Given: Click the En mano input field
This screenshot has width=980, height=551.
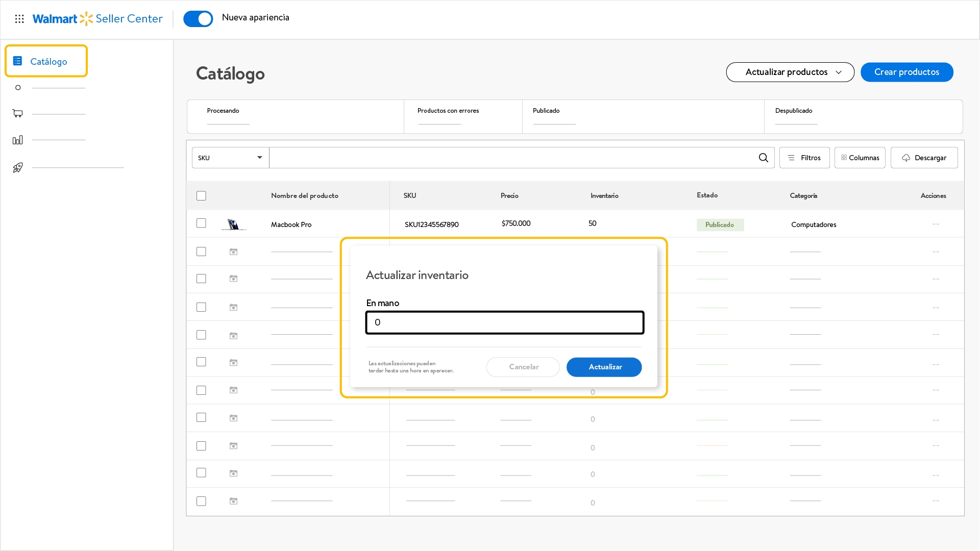Looking at the screenshot, I should point(504,322).
